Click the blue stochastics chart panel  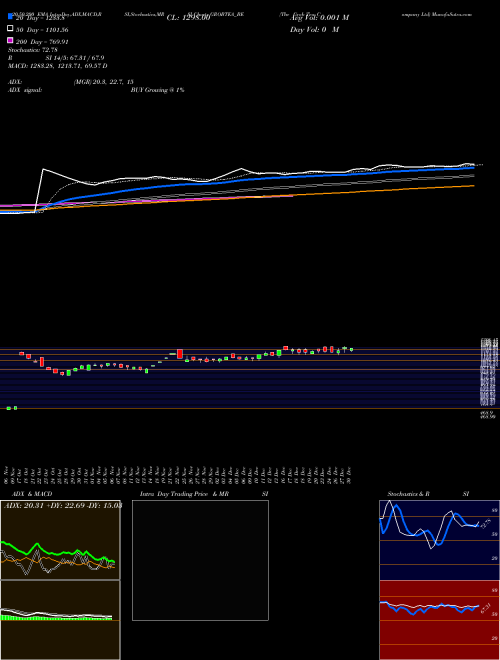(x=439, y=540)
